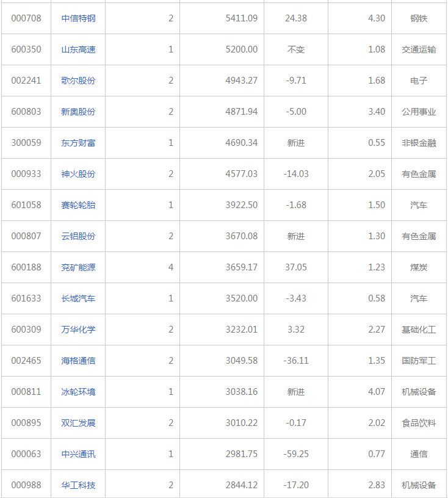Click the value 4943.27
The image size is (448, 498).
(x=242, y=81)
